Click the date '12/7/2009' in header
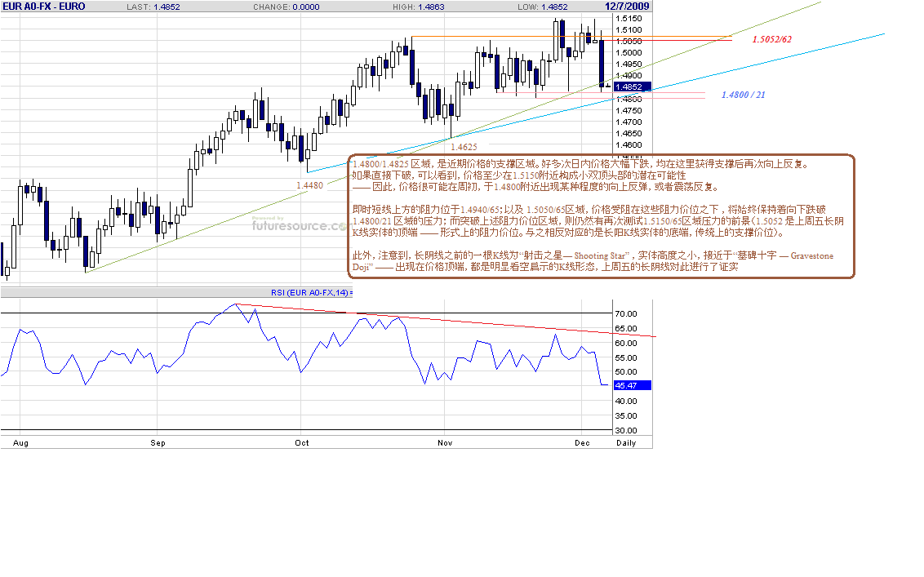Screen dimensions: 924x577 (627, 7)
